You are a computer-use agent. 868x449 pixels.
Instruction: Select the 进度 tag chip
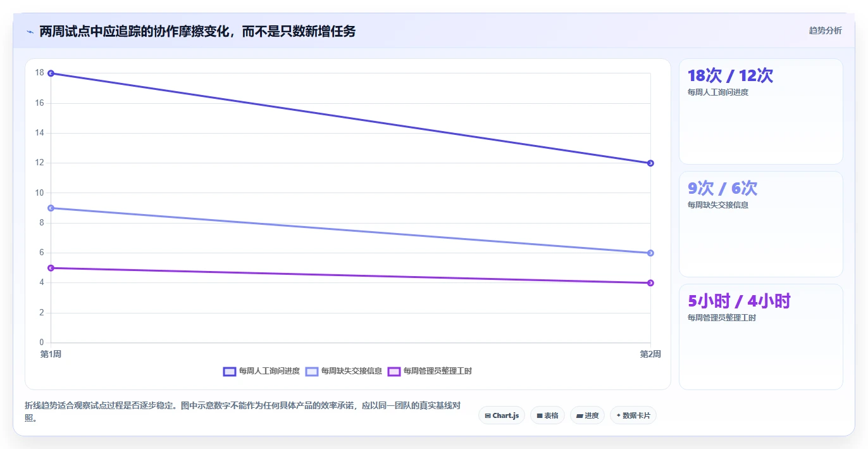(588, 415)
